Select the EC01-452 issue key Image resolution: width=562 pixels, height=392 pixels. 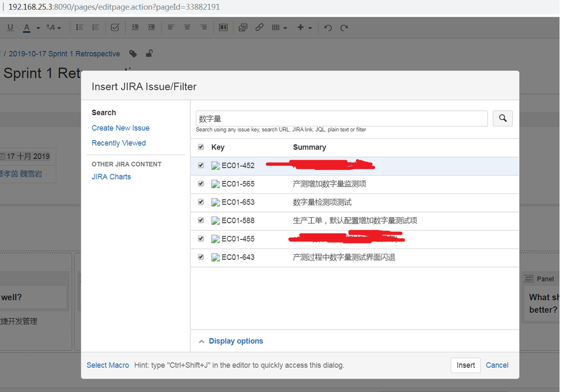point(238,165)
